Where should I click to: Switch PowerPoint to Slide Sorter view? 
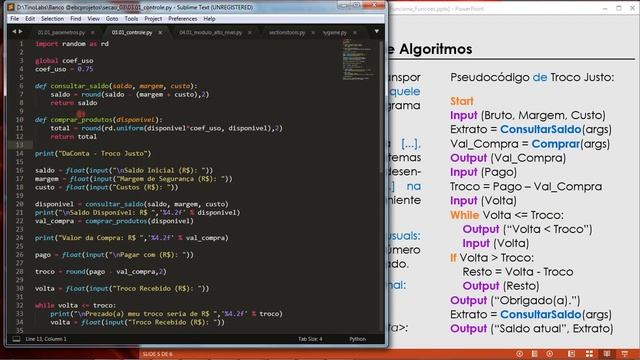[589, 354]
